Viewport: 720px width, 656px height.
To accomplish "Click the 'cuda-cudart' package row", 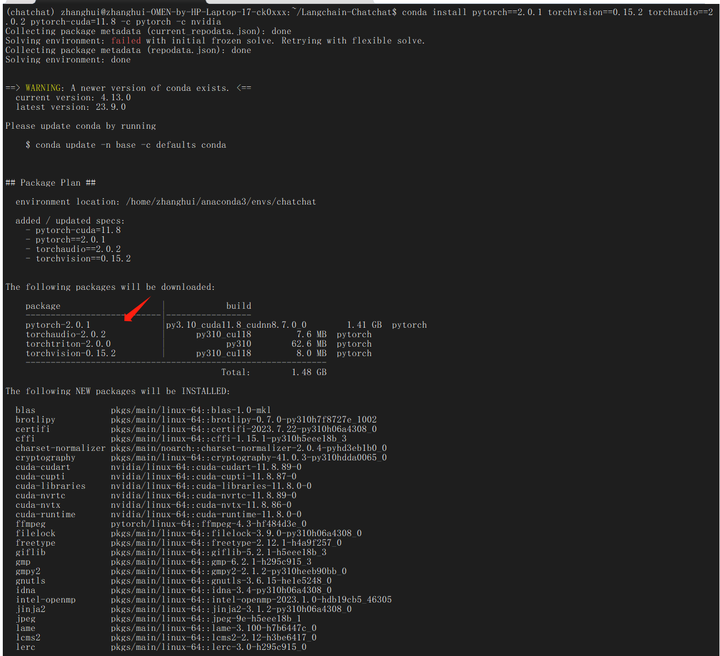I will coord(158,467).
